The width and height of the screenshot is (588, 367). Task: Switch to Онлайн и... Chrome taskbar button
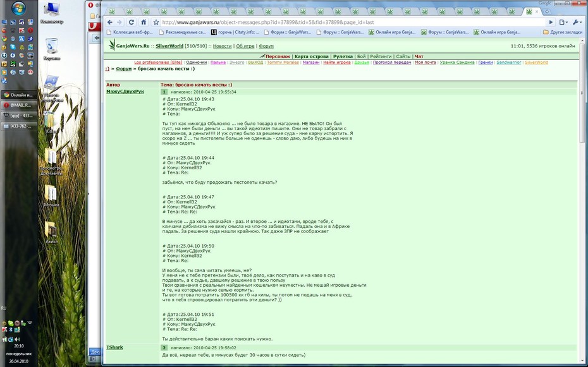[x=19, y=95]
